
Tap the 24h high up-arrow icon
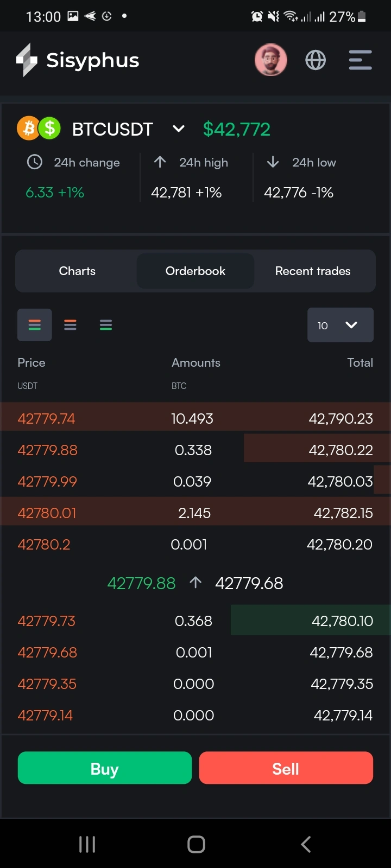click(x=160, y=162)
